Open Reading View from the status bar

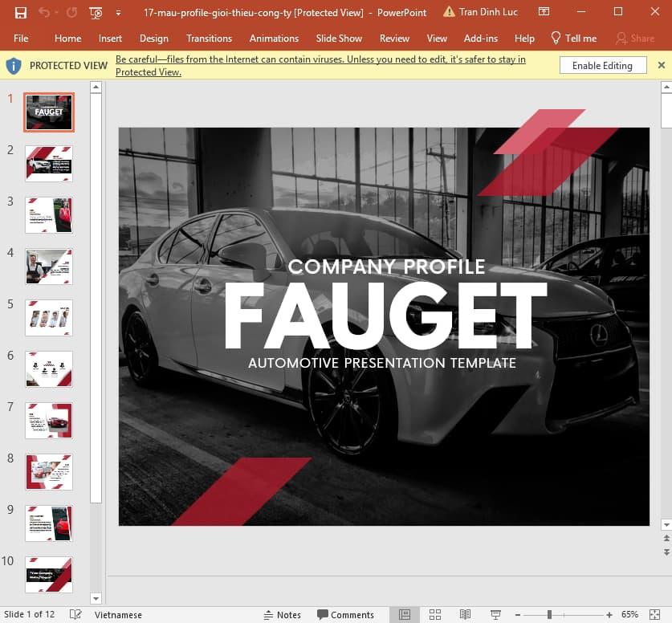(467, 614)
